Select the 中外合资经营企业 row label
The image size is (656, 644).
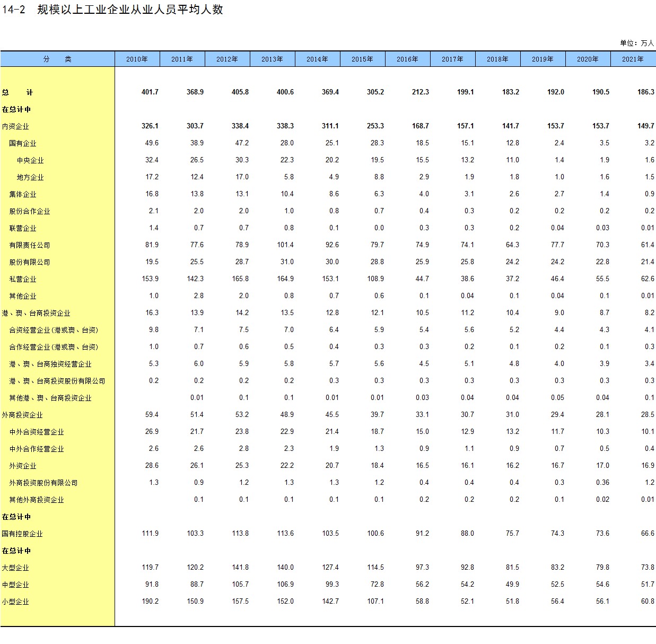pyautogui.click(x=37, y=432)
